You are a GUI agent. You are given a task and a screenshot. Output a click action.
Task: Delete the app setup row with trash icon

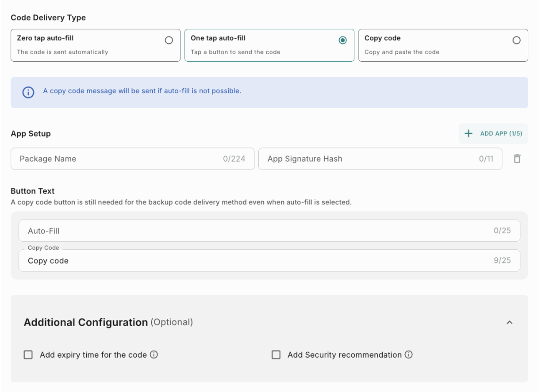[x=517, y=159]
